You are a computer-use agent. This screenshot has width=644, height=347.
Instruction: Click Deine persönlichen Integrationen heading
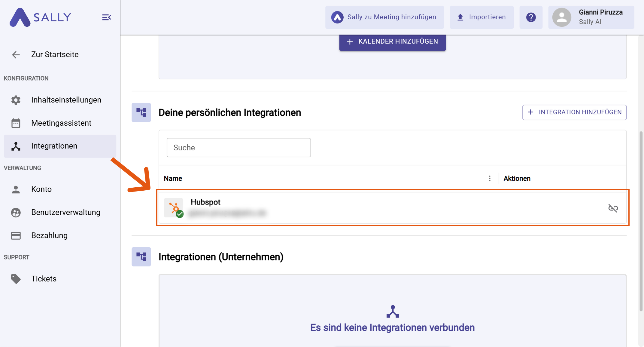(x=230, y=113)
